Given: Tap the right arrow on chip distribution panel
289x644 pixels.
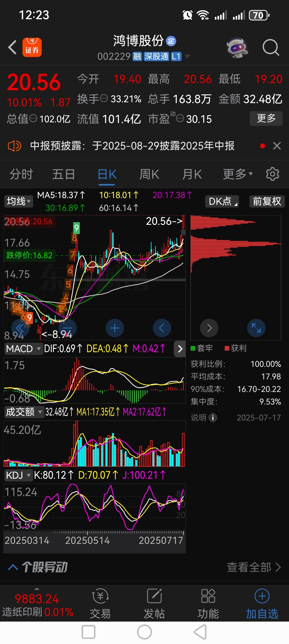Looking at the screenshot, I should point(209,328).
